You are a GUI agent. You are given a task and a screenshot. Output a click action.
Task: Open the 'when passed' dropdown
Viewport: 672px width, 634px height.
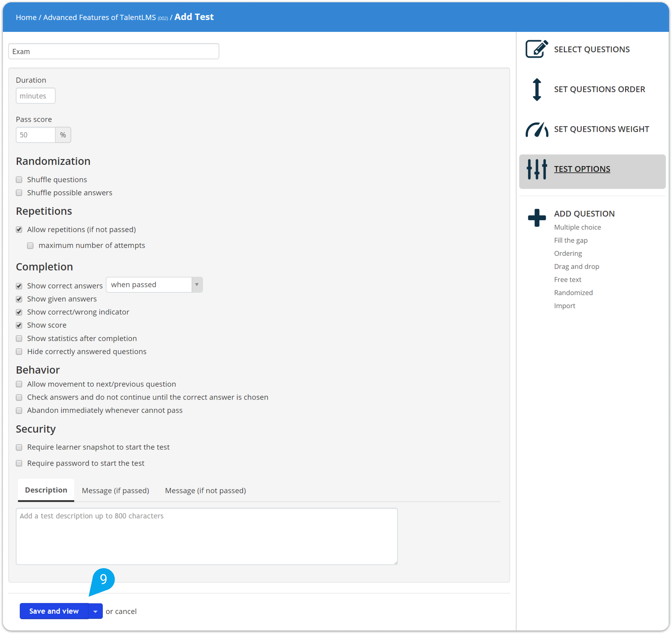click(154, 285)
